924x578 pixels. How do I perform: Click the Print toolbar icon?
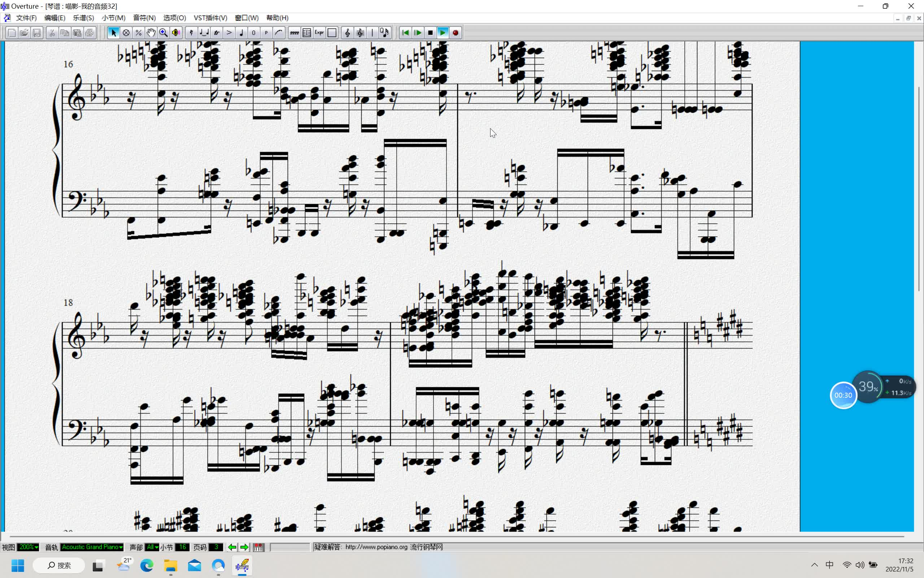tap(90, 33)
